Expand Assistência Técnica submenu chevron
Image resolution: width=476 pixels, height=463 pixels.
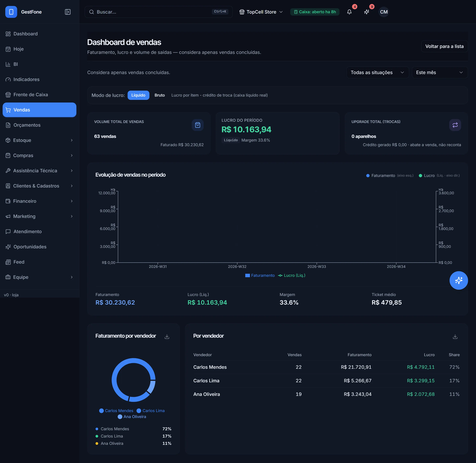[x=72, y=171]
